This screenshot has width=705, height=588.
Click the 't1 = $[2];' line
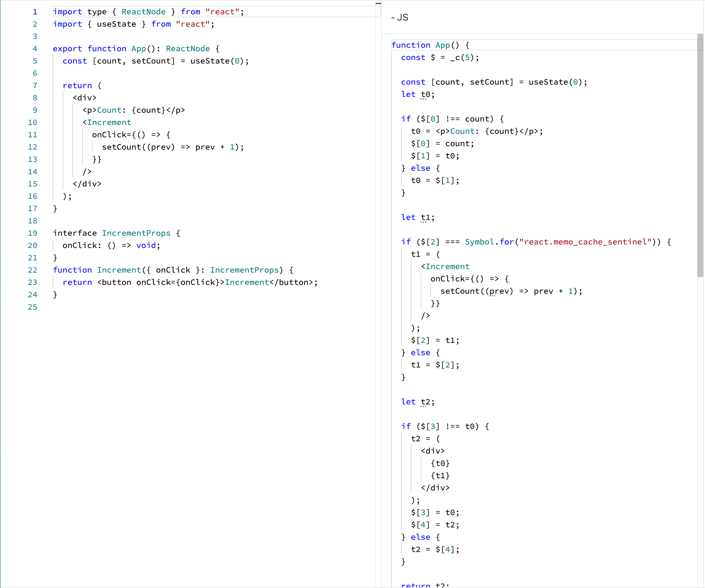click(435, 365)
